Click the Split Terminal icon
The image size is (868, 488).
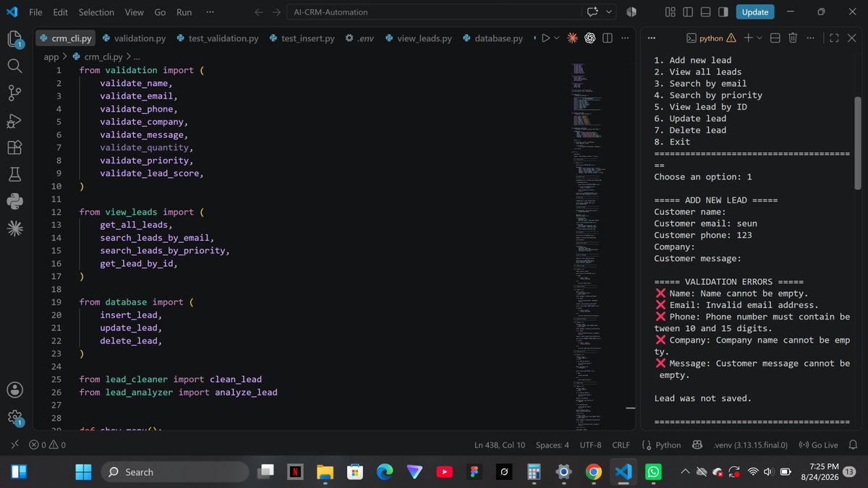[x=775, y=38]
